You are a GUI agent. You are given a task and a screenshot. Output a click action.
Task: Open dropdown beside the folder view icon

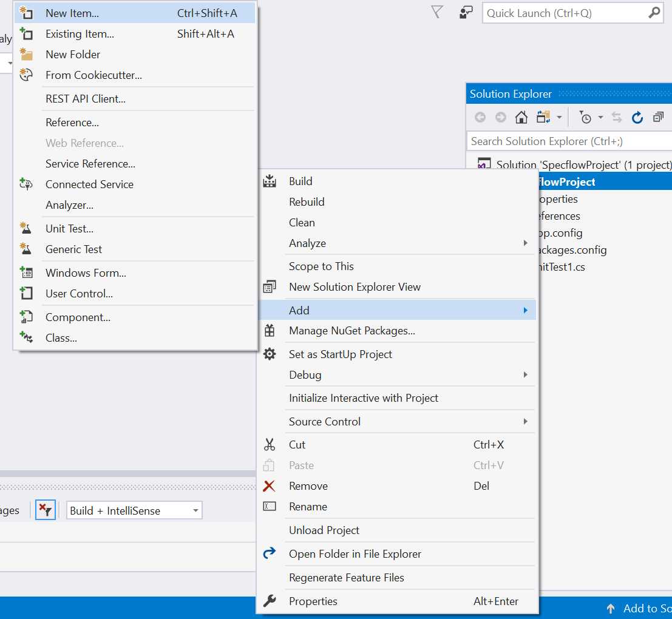click(x=559, y=117)
